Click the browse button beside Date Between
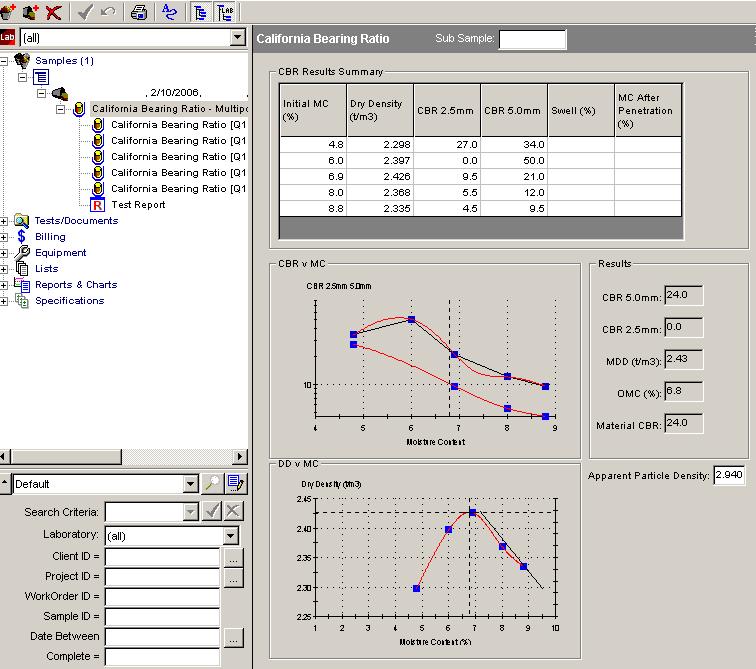The image size is (756, 669). [x=232, y=637]
